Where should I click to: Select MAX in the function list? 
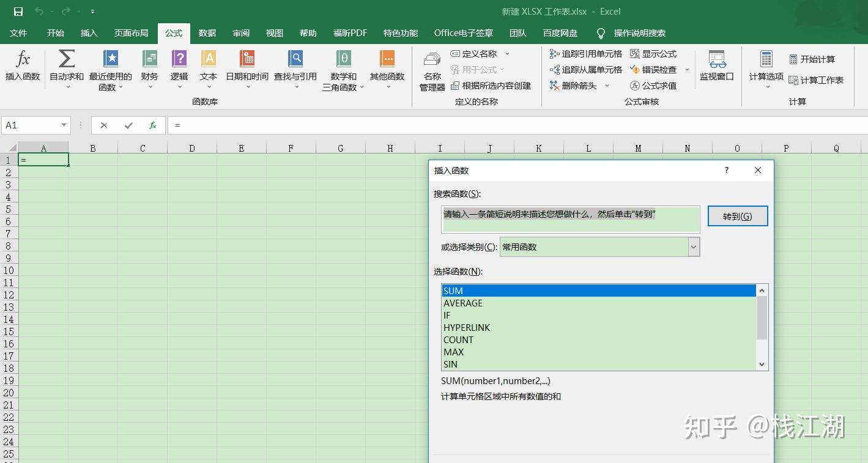tap(599, 352)
